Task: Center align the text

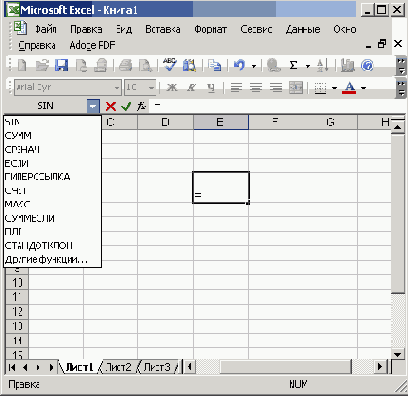Action: click(256, 88)
